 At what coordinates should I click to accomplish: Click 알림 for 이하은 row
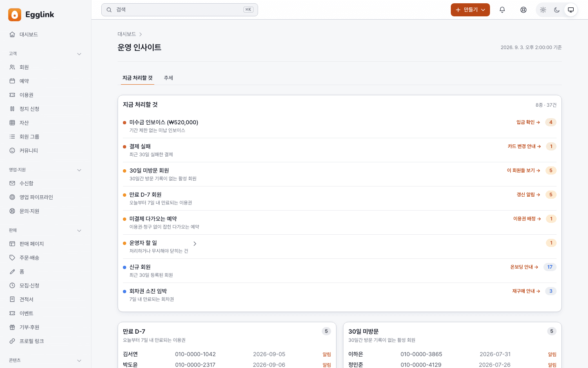pos(552,355)
